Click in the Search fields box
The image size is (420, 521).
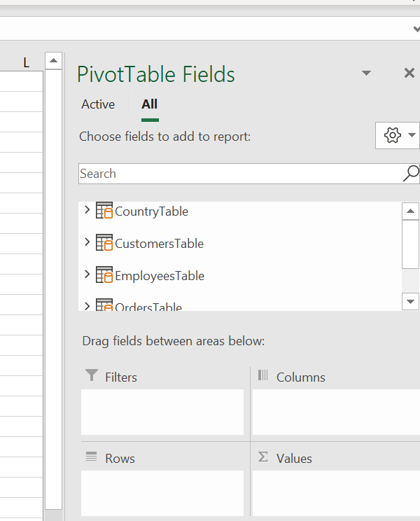point(238,174)
